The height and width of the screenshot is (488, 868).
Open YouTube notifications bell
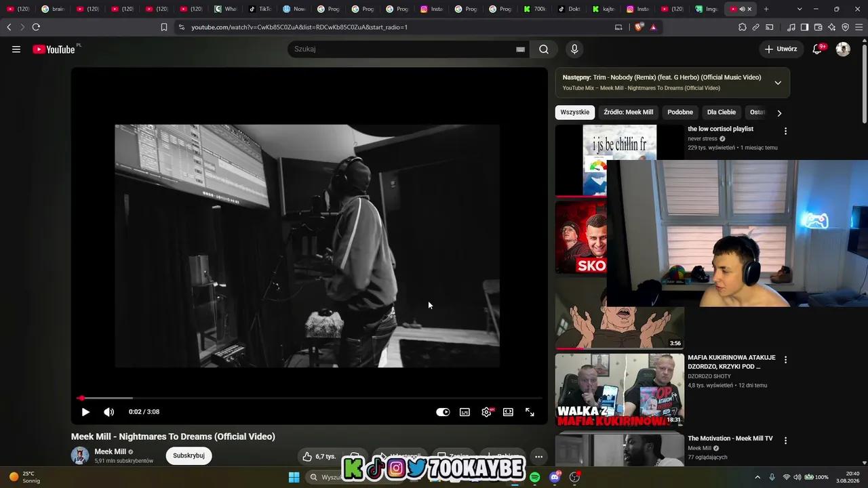[x=818, y=49]
